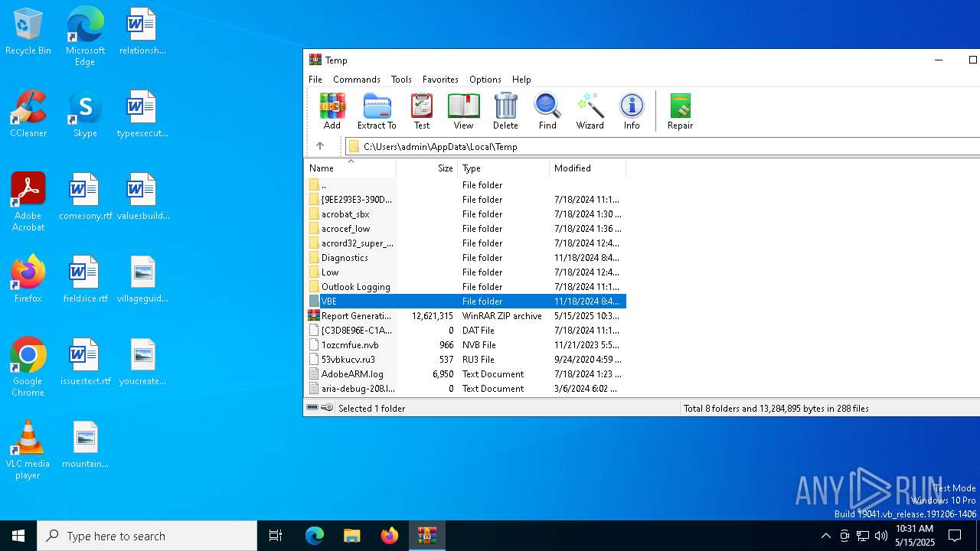This screenshot has height=551, width=980.
Task: Select the acrord32_super_... folder
Action: 465,243
